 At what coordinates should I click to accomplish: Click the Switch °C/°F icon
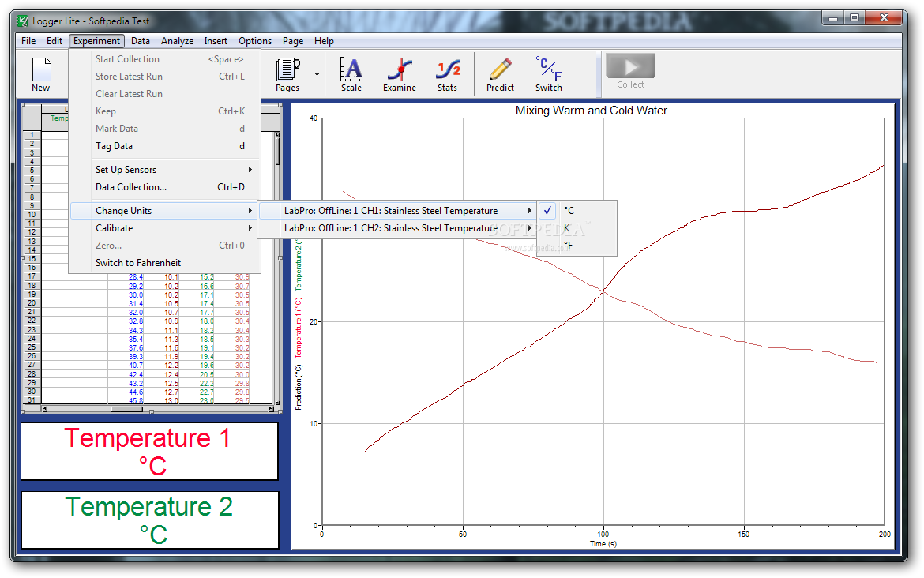[549, 73]
